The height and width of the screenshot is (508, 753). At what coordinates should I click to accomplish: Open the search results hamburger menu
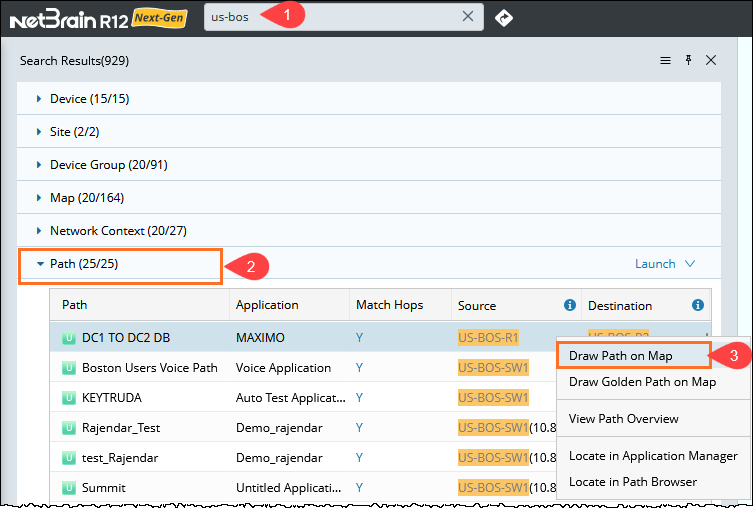665,61
